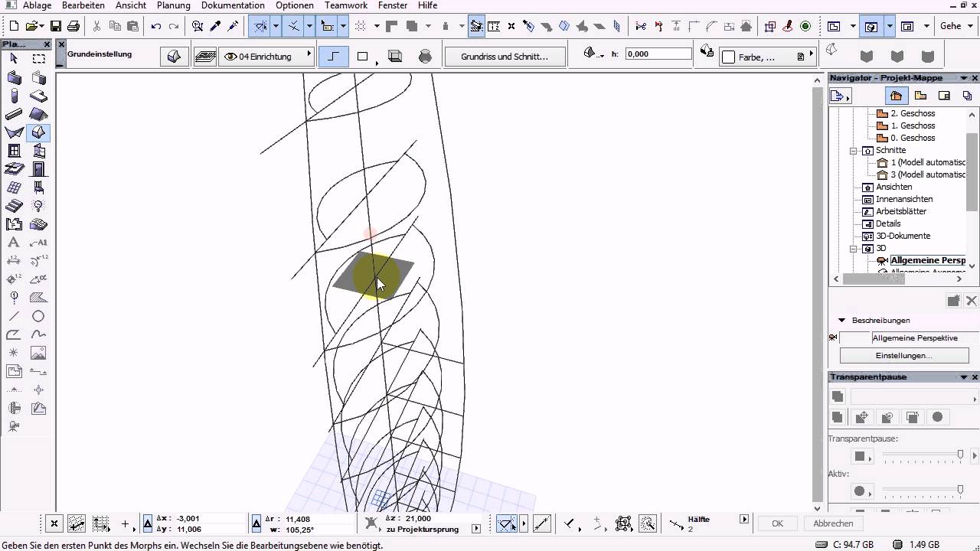The image size is (980, 551).
Task: Open the Transparentpause panel menu arrow
Action: point(964,377)
